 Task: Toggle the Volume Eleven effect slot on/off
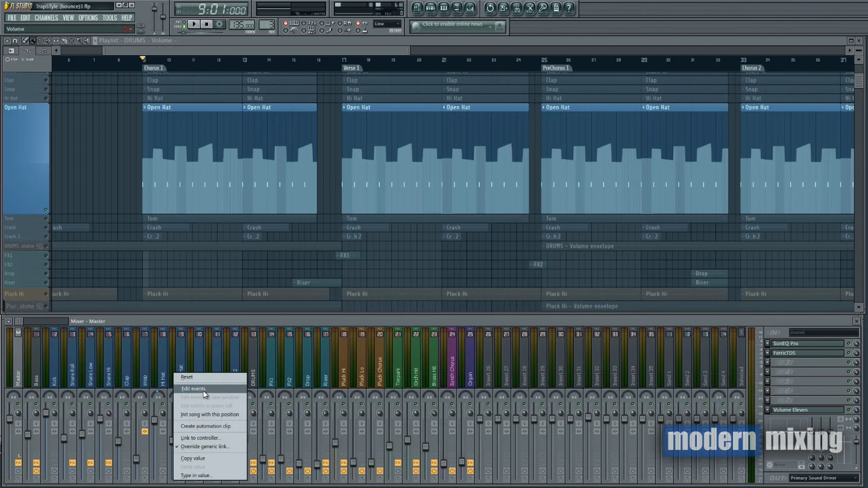click(x=849, y=410)
